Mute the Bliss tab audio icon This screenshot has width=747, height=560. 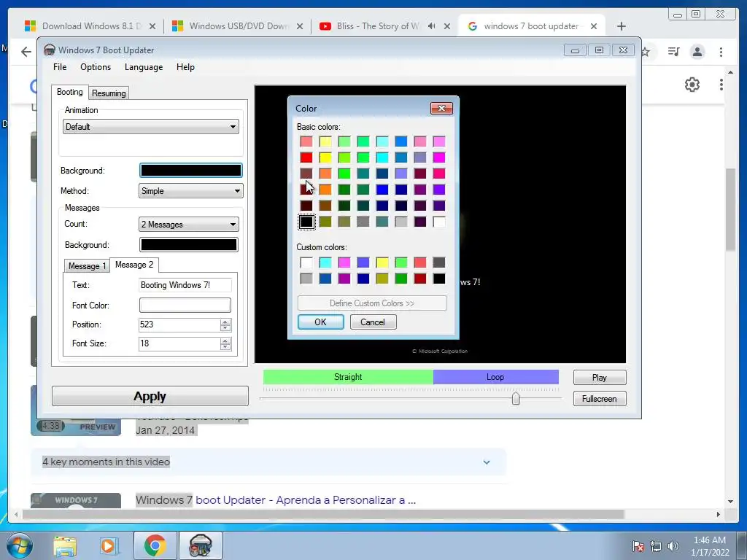pos(432,26)
